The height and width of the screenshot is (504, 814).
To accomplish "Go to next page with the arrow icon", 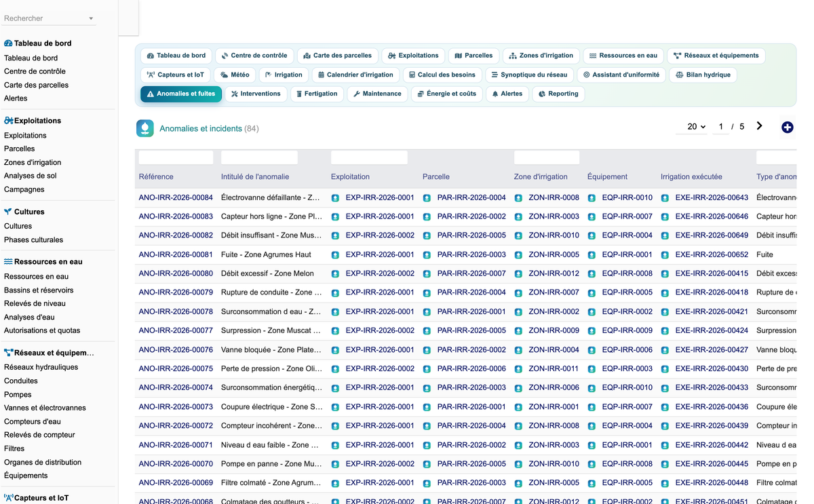I will [759, 126].
